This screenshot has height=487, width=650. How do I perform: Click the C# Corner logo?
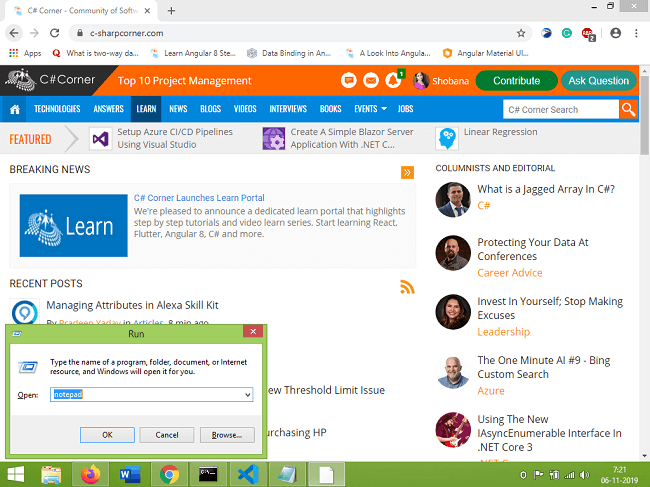pos(51,80)
